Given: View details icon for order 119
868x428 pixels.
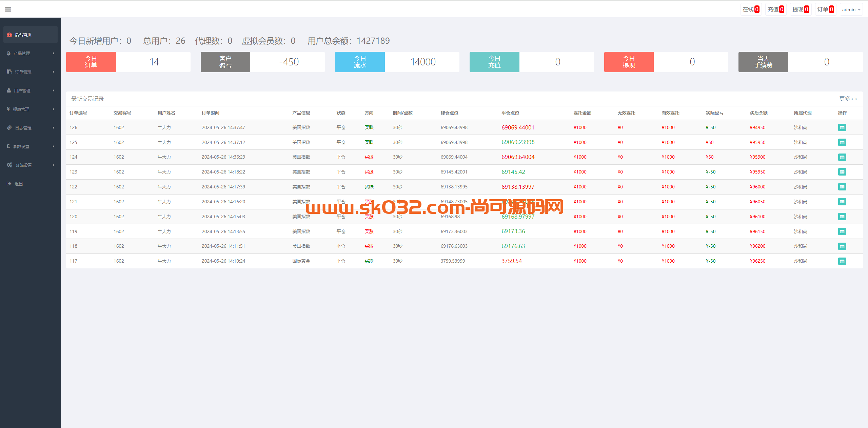Looking at the screenshot, I should 842,231.
